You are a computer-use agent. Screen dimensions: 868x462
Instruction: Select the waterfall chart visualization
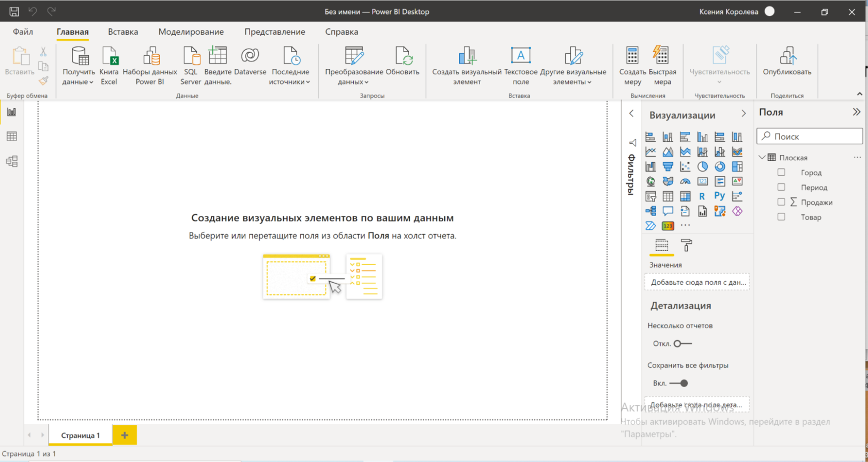tap(650, 166)
